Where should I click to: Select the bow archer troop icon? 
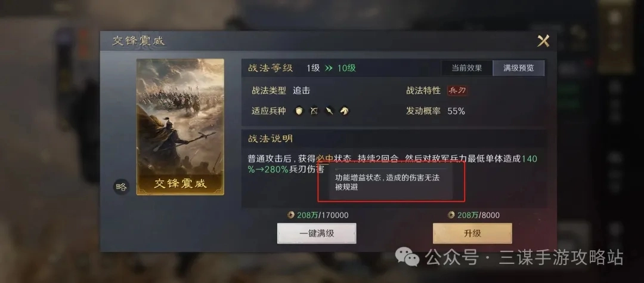314,111
